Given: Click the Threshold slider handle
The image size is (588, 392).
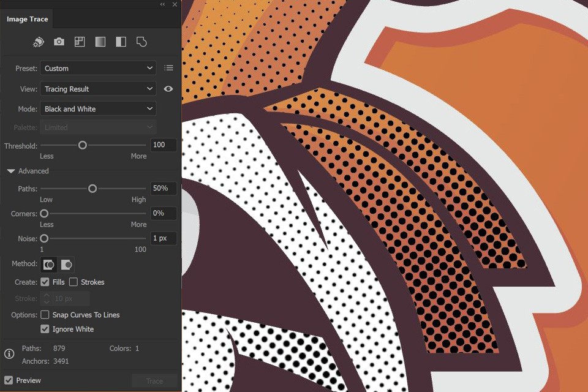Looking at the screenshot, I should pos(83,145).
